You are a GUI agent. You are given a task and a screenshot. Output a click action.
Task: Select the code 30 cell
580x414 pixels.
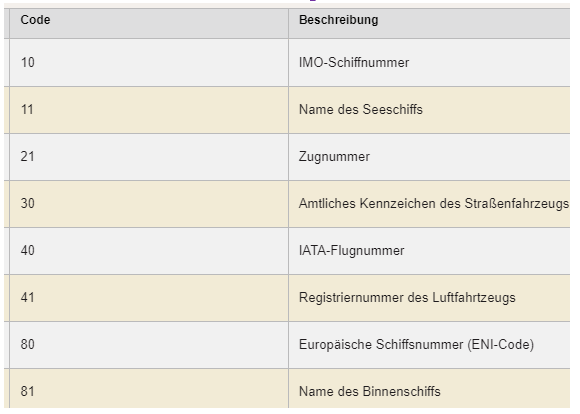(149, 204)
